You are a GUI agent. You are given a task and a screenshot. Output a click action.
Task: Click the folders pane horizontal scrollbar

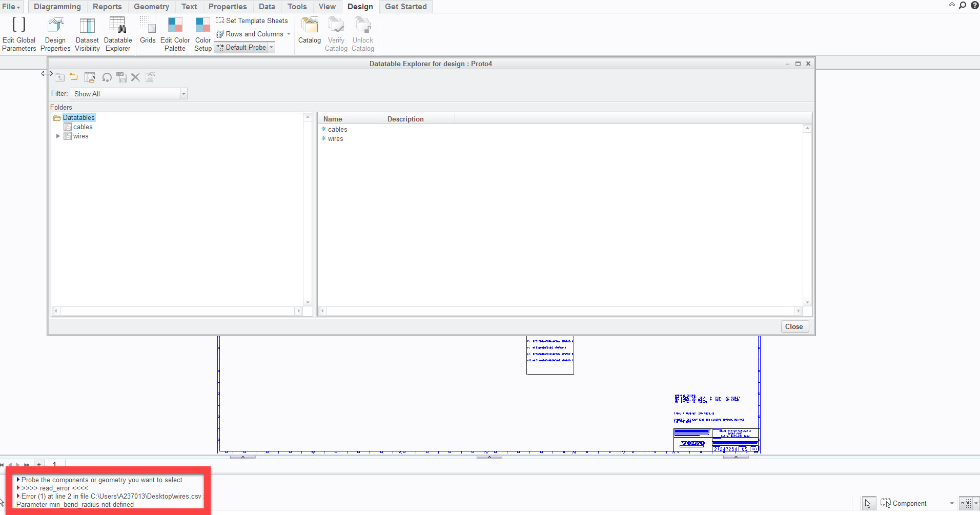click(177, 311)
